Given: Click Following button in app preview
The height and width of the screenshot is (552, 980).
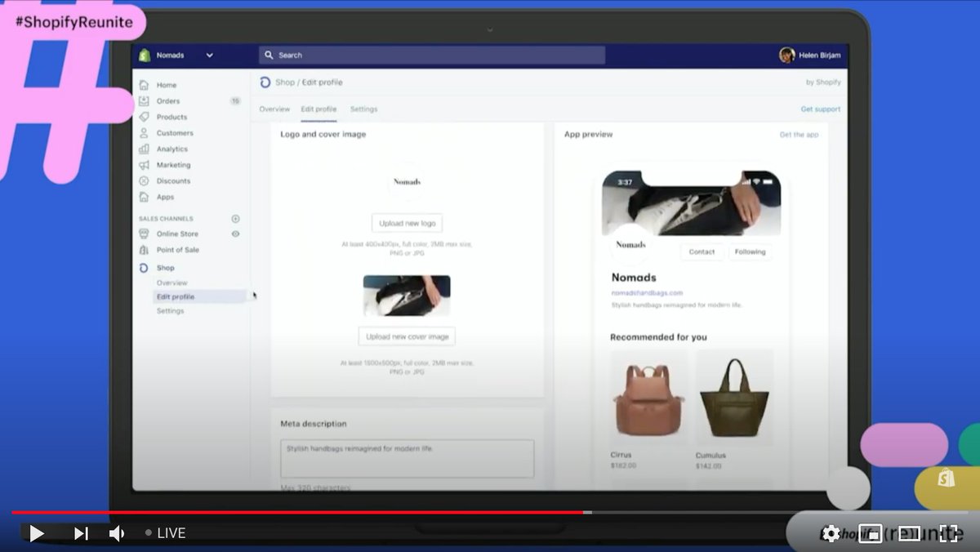Looking at the screenshot, I should click(750, 252).
